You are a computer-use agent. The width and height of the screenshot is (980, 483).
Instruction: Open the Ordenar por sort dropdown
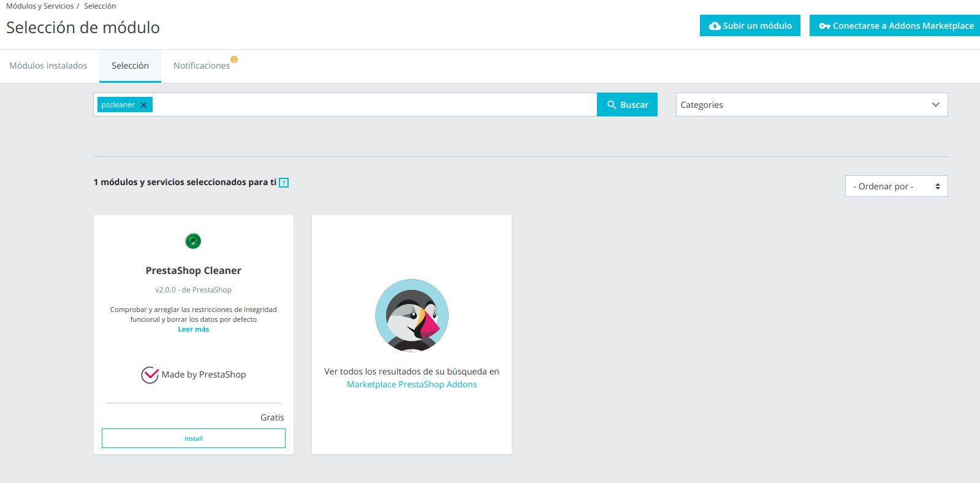[x=896, y=186]
